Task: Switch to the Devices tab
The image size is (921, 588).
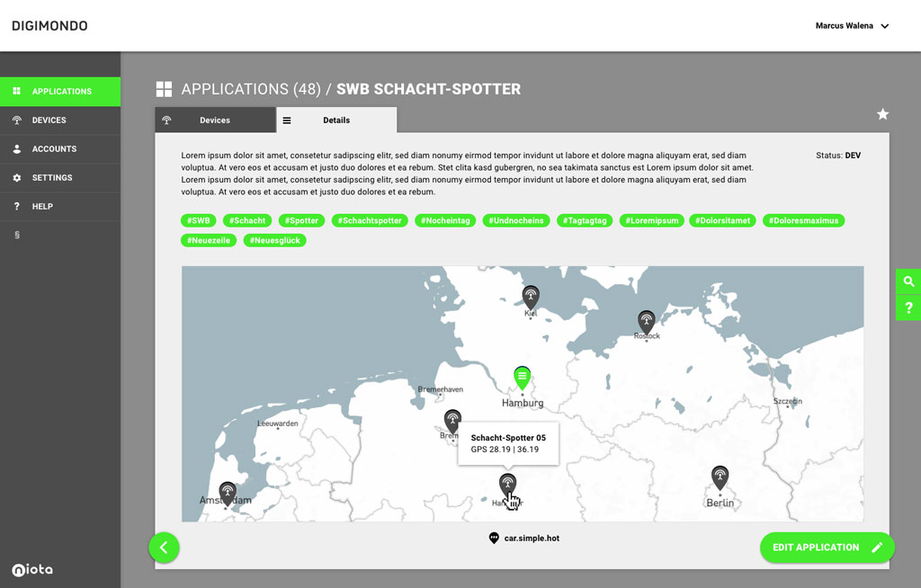Action: click(x=215, y=120)
